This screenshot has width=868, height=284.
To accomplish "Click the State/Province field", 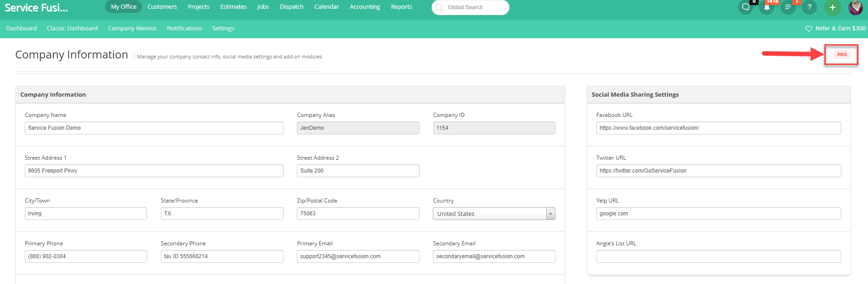I will pos(222,214).
